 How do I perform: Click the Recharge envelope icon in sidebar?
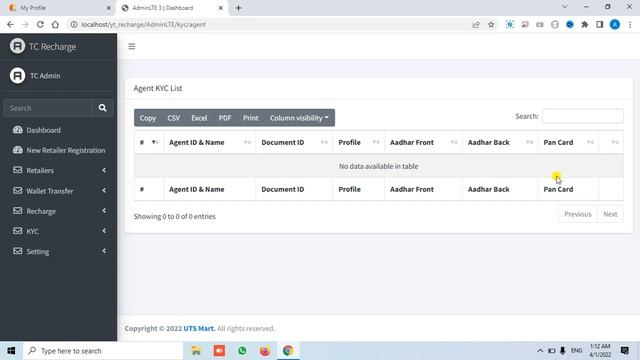click(x=18, y=211)
